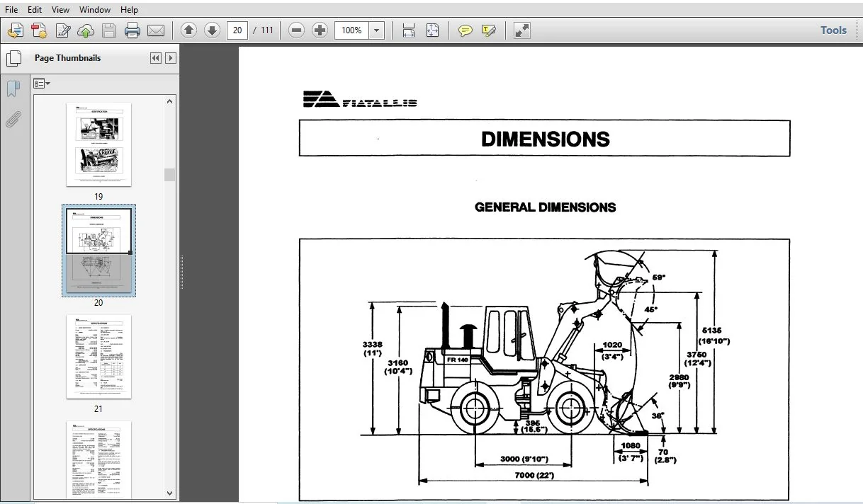The height and width of the screenshot is (504, 863).
Task: Click the zoom percentage field showing 100%
Action: pyautogui.click(x=352, y=30)
